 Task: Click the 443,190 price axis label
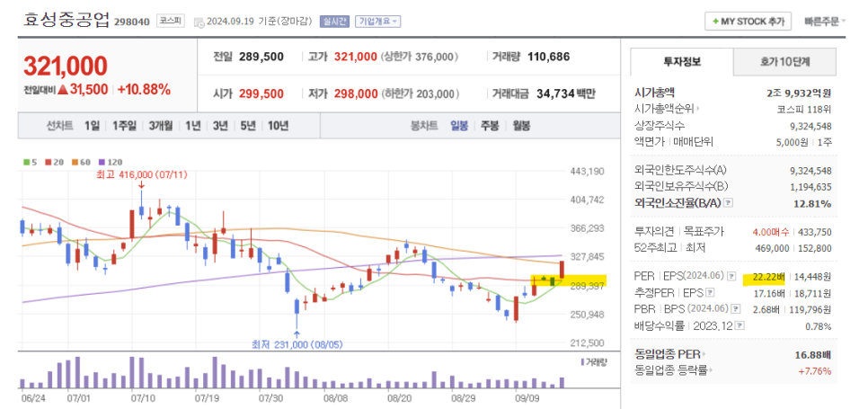click(x=587, y=172)
